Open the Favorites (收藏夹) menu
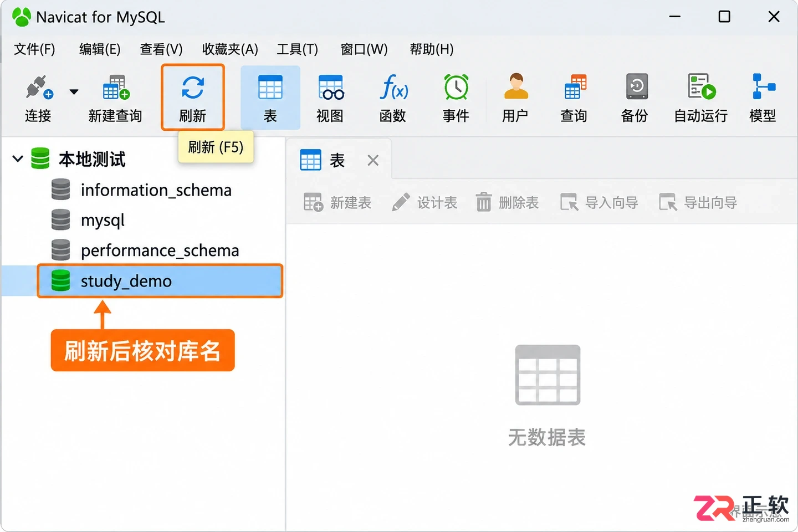This screenshot has width=798, height=532. (x=230, y=49)
